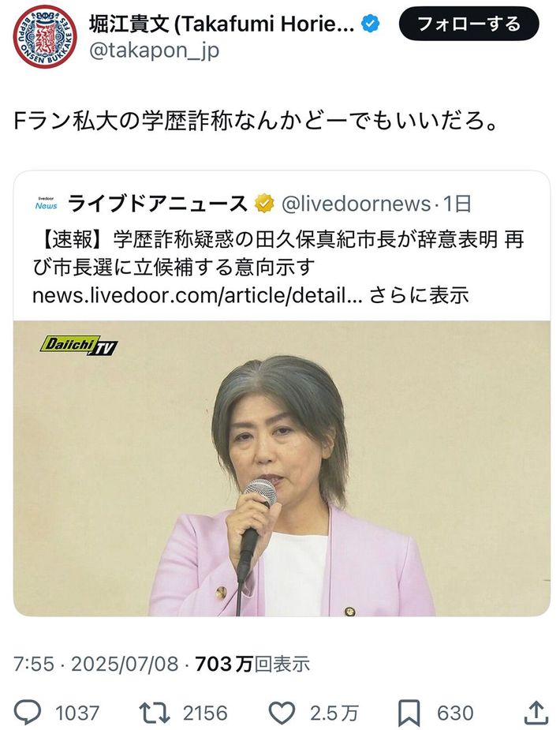Open the Daiichi TV news photo
Image resolution: width=560 pixels, height=730 pixels.
click(x=282, y=468)
